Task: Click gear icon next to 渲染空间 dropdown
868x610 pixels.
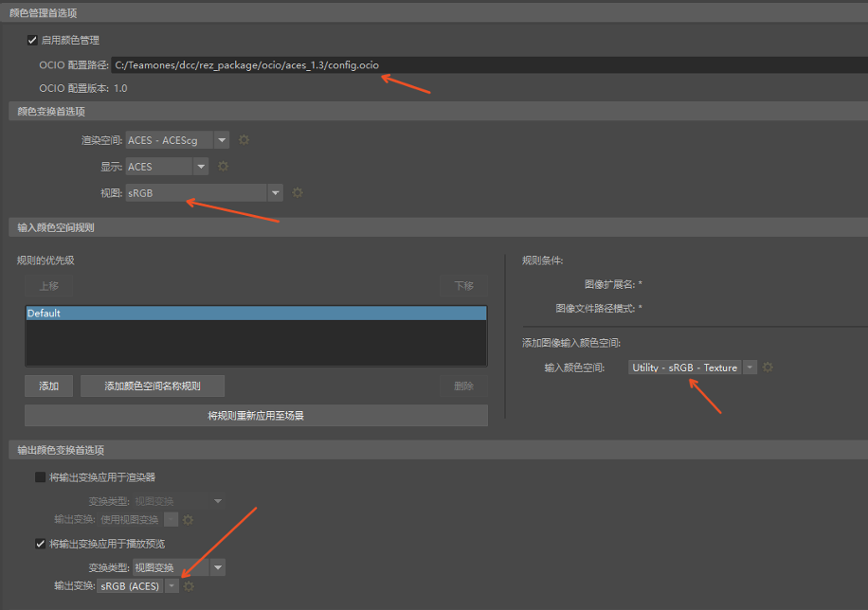Action: (244, 140)
